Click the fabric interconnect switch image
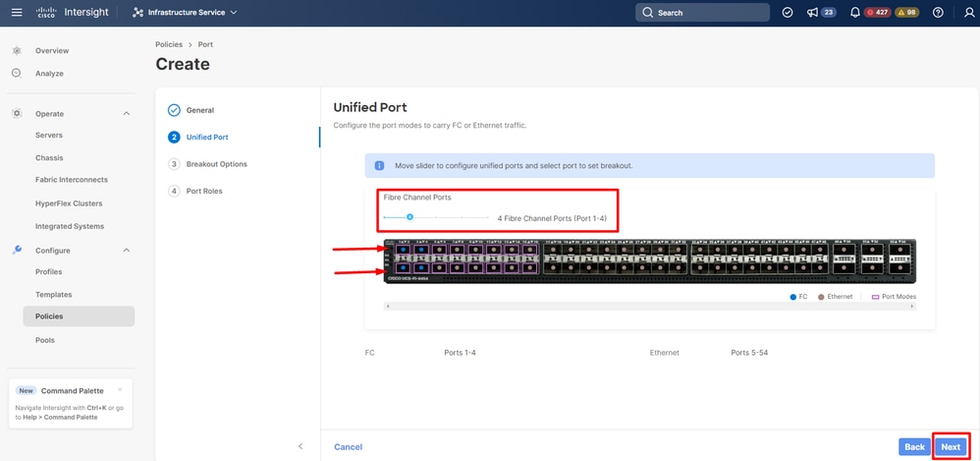This screenshot has width=980, height=461. click(x=649, y=260)
